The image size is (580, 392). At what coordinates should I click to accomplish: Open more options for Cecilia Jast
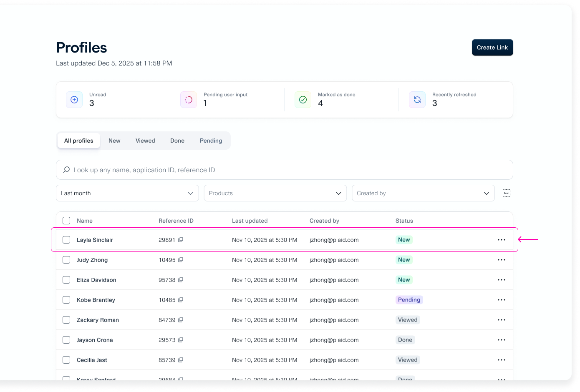tap(502, 360)
